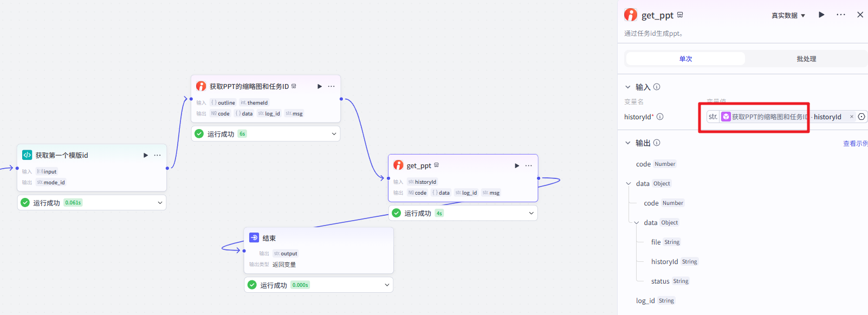Screen dimensions: 868x315
Task: Click the info icon next to 输入
Action: tap(657, 87)
